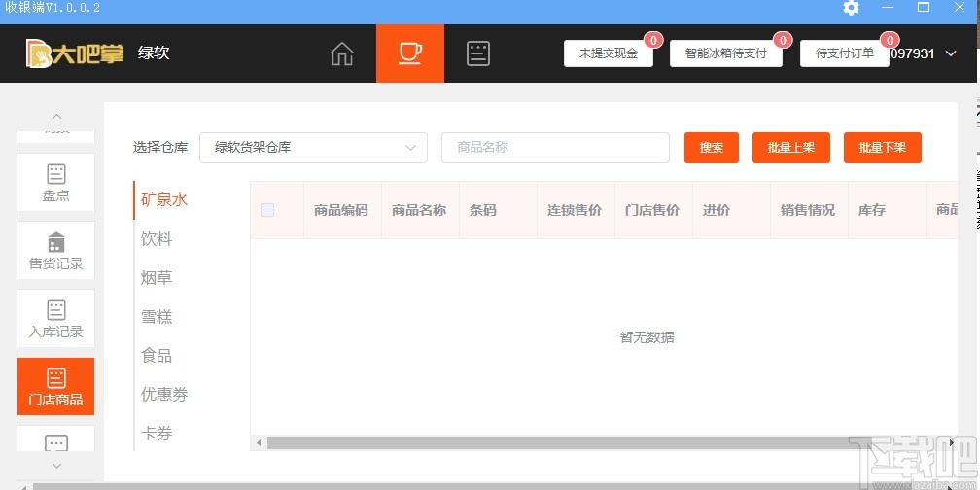Open the 选择仓库 warehouse dropdown
The width and height of the screenshot is (980, 490).
(x=313, y=148)
